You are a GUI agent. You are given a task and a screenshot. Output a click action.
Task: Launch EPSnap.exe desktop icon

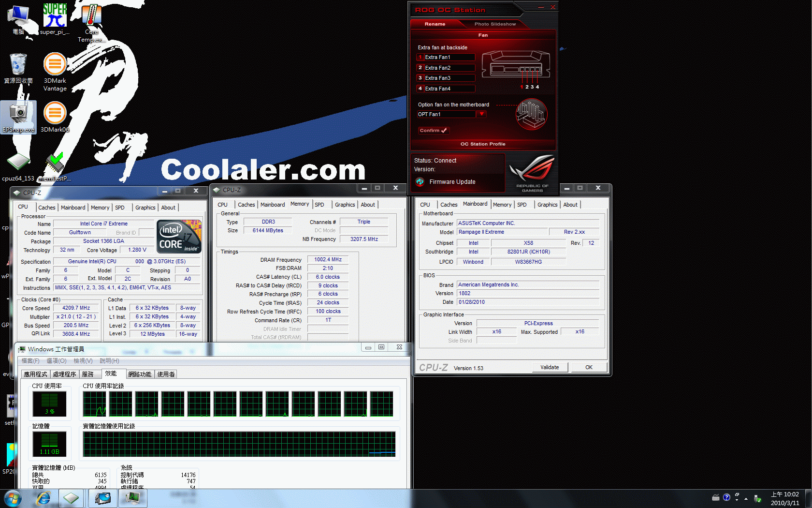click(x=18, y=117)
